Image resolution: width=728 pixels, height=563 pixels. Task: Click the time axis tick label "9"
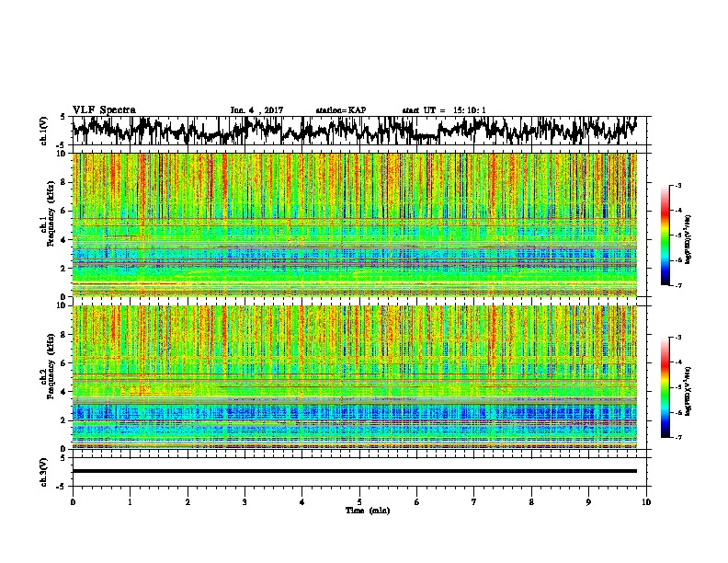588,502
